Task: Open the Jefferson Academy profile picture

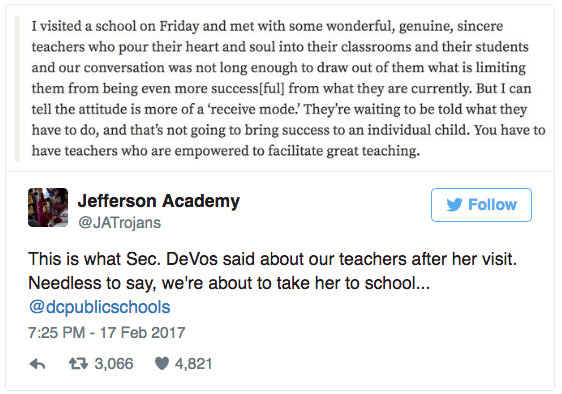Action: [48, 207]
